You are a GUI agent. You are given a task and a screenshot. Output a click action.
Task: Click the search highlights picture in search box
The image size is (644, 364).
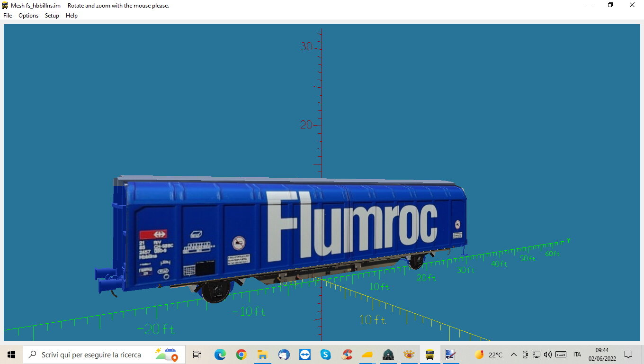click(x=166, y=355)
